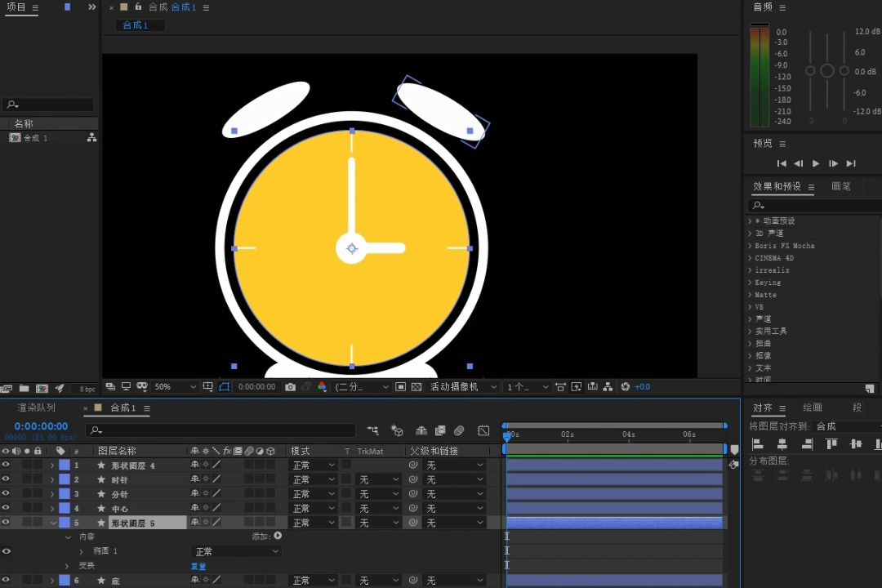Play the preview
This screenshot has height=588, width=882.
coord(816,163)
